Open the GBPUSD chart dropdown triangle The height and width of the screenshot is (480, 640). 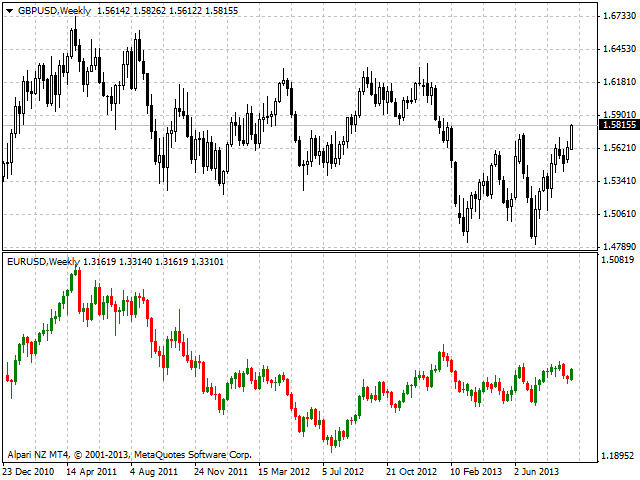click(10, 11)
